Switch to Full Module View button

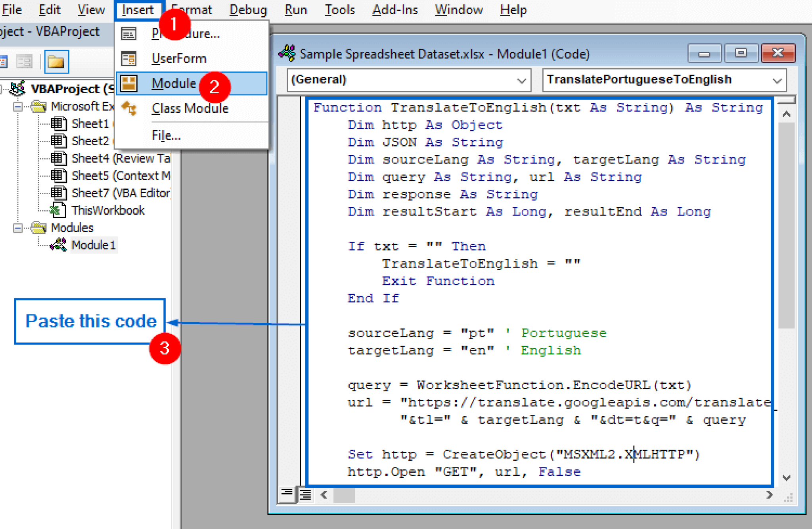click(x=305, y=495)
